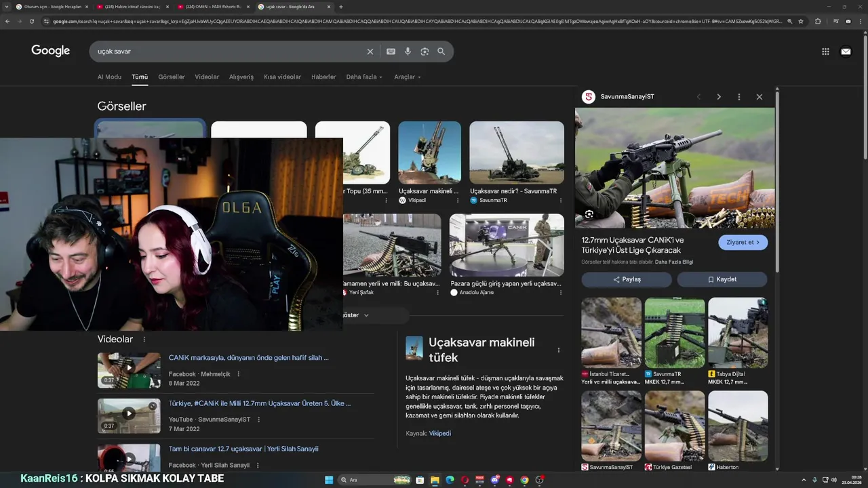This screenshot has width=868, height=488.
Task: Open the Araçlar dropdown
Action: (x=407, y=77)
